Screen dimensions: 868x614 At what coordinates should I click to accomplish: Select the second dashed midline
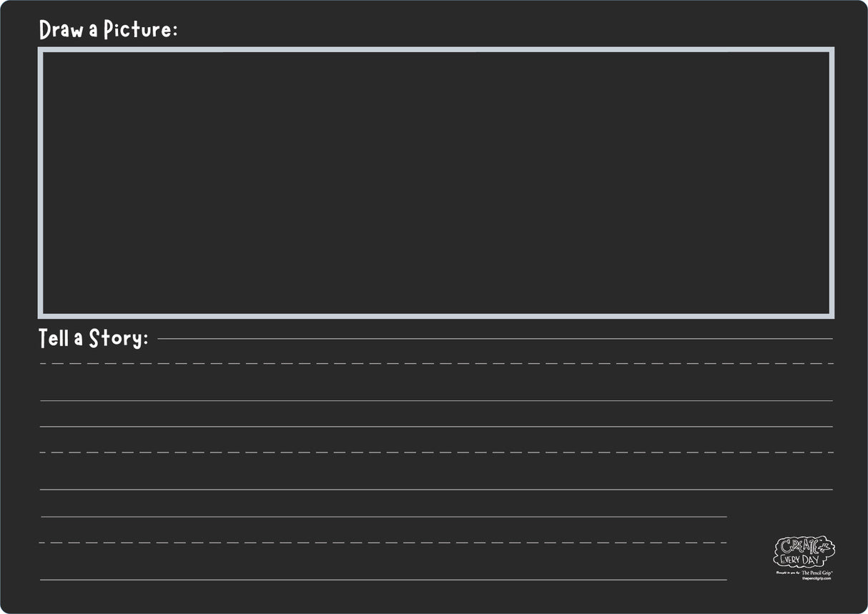point(436,452)
